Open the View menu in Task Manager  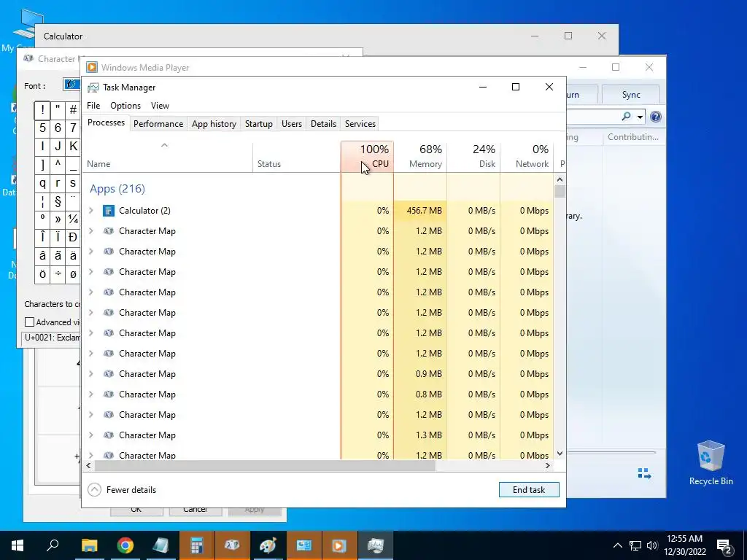(160, 106)
